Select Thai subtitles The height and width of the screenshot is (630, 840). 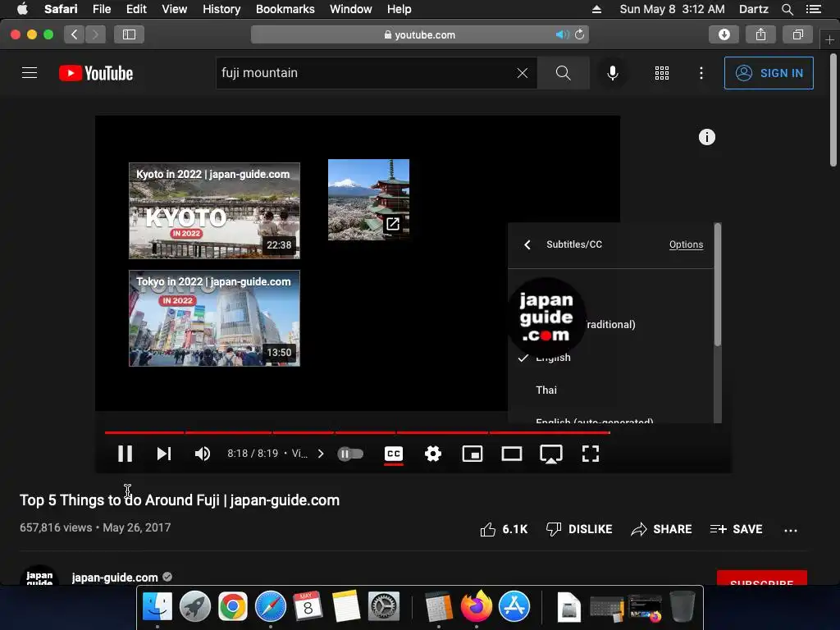pos(610,390)
